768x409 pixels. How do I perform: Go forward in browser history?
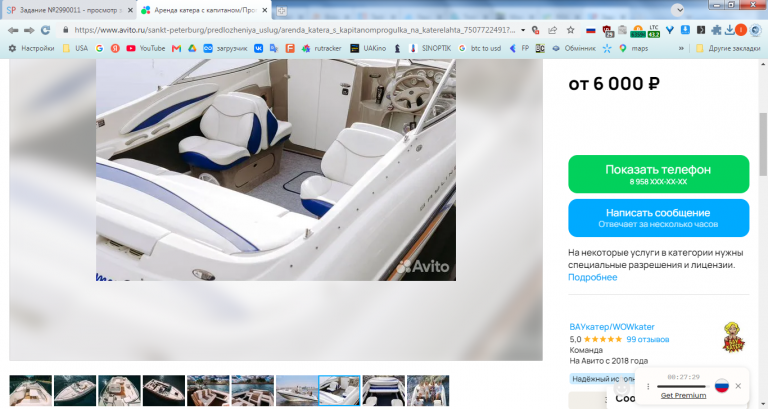click(29, 30)
